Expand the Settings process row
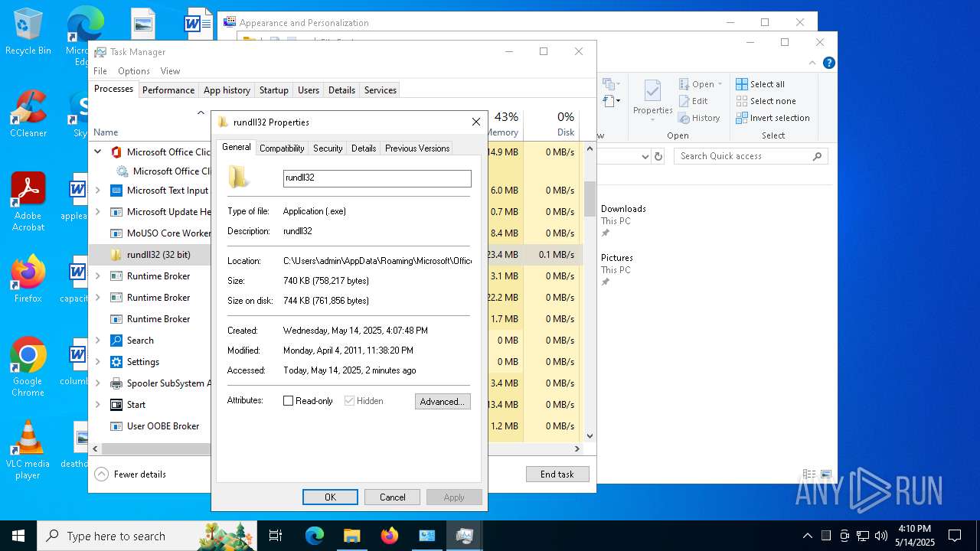 pyautogui.click(x=97, y=362)
